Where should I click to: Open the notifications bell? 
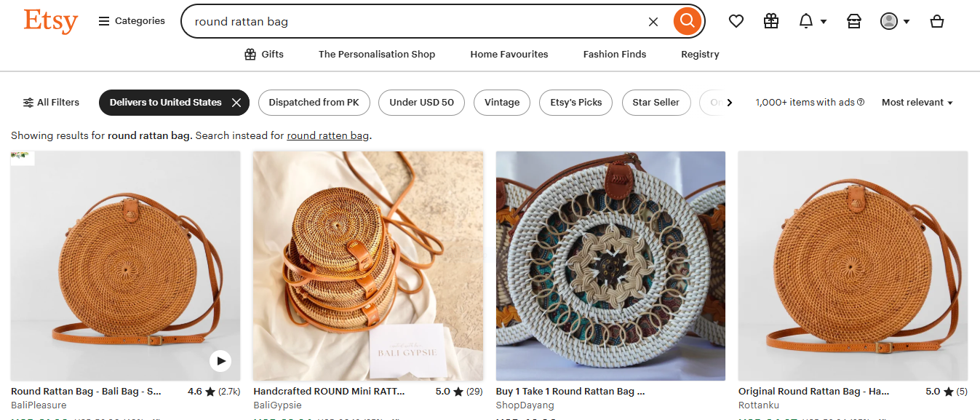pos(813,21)
